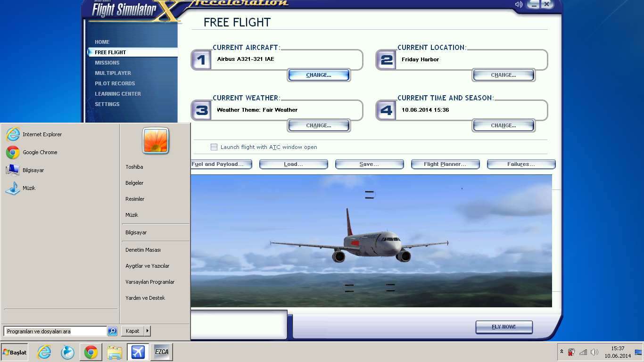Viewport: 644px width, 362px height.
Task: Open Müzik in Start menu right column
Action: 132,215
